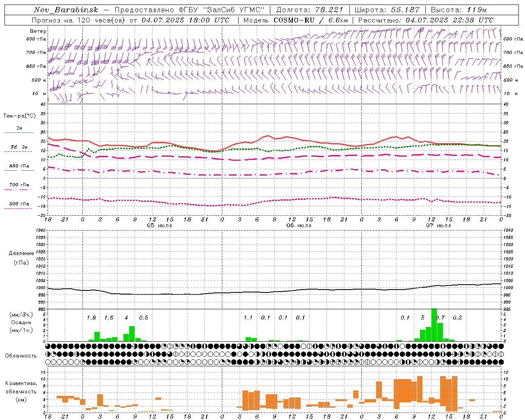
Task: Click the tallest green precipitation bar on 07 июля
Action: [x=434, y=325]
